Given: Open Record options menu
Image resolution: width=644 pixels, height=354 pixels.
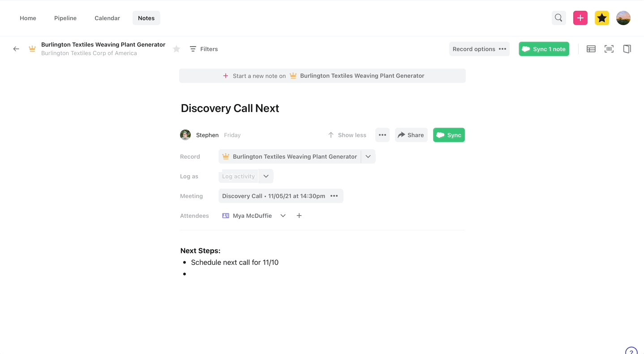Looking at the screenshot, I should pyautogui.click(x=479, y=49).
